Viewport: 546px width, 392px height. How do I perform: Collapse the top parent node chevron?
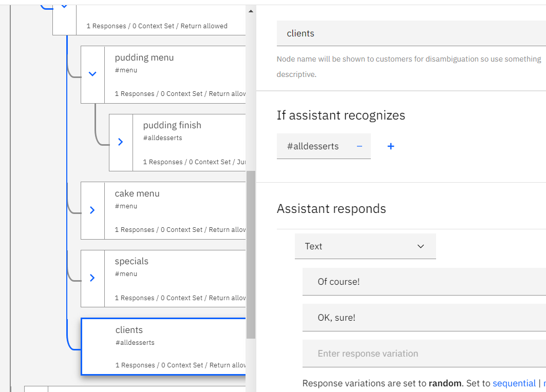[x=64, y=7]
